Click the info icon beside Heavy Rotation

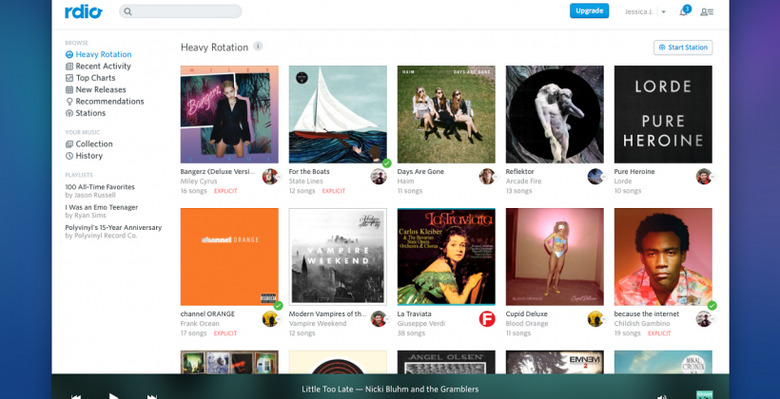258,46
